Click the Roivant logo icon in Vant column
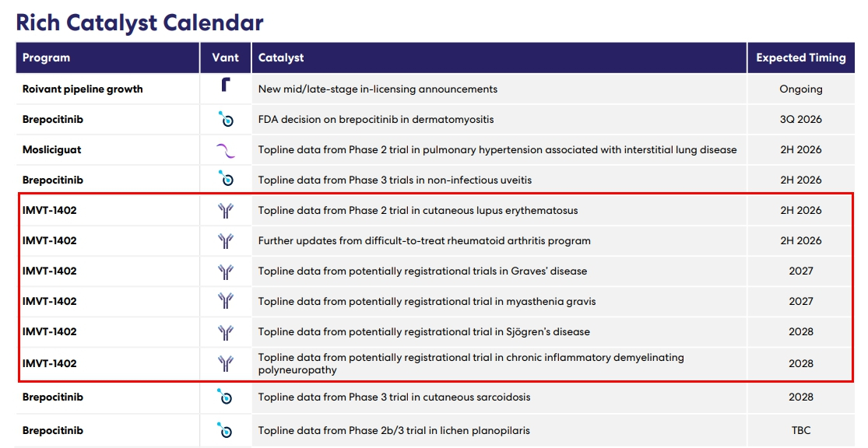This screenshot has height=448, width=868. pos(225,85)
